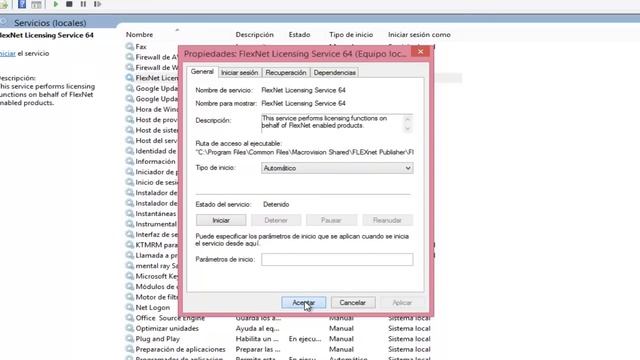This screenshot has height=360, width=640.
Task: Click the gear icon of Net Logon
Action: click(x=130, y=307)
